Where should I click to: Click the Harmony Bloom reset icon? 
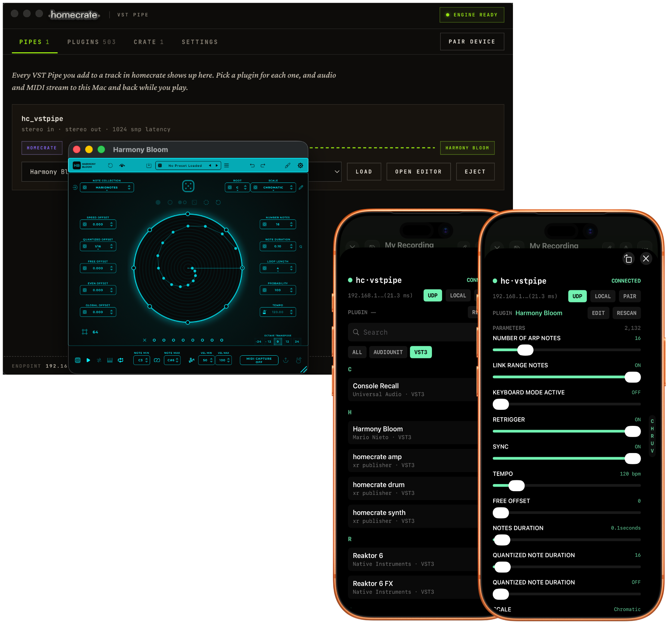[x=110, y=165]
